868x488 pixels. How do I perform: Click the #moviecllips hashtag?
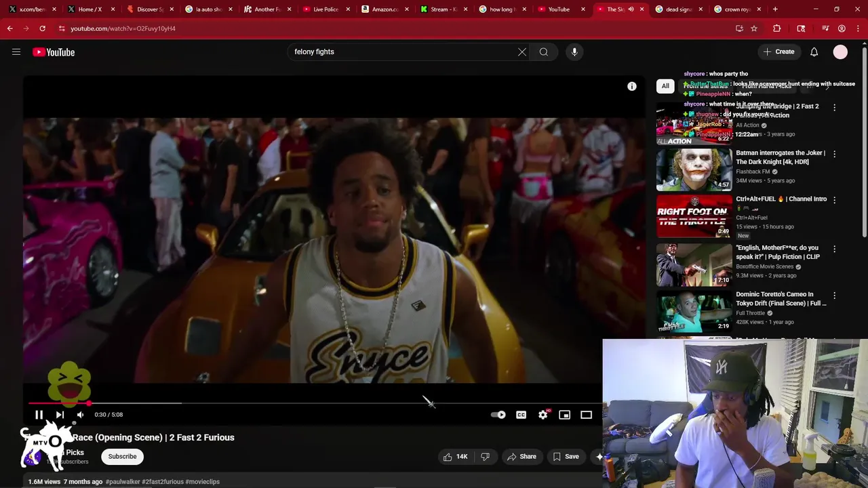point(202,481)
